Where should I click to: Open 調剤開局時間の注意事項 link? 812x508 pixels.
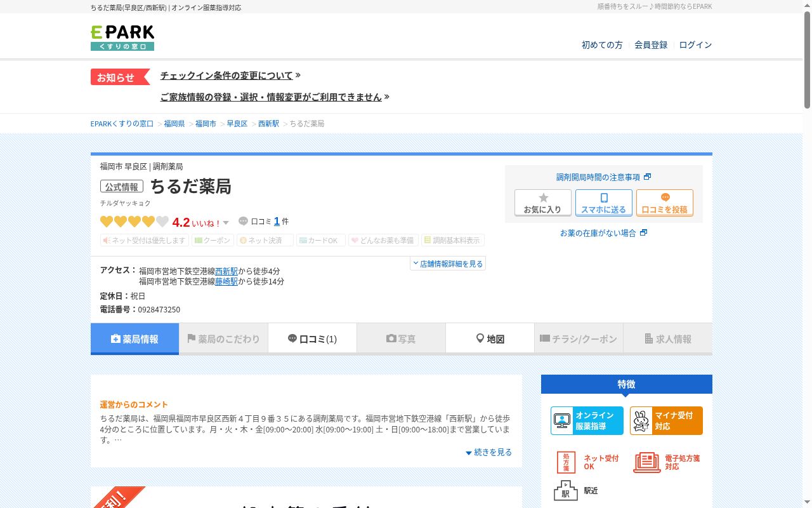pyautogui.click(x=603, y=177)
